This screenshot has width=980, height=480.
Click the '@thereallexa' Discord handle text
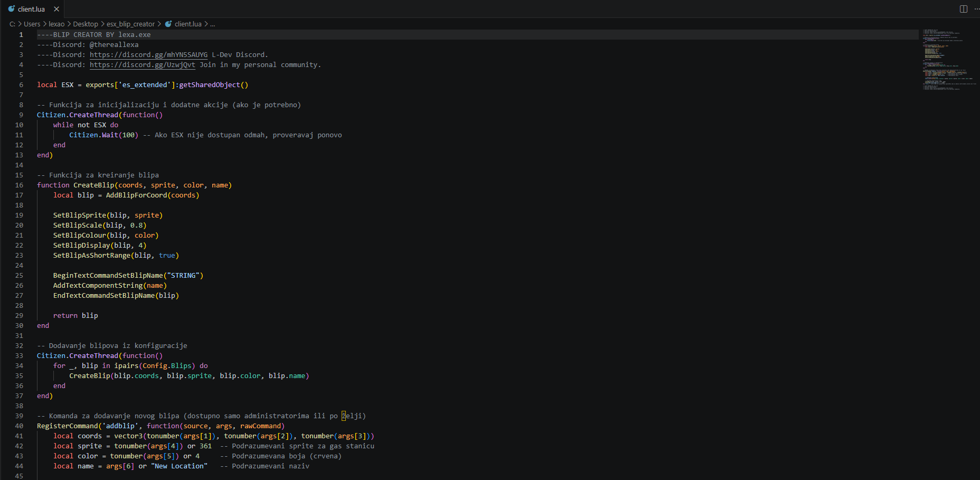114,45
